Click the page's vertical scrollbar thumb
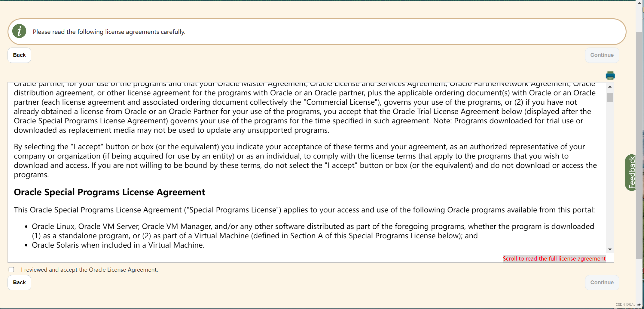The image size is (644, 309). [639, 145]
